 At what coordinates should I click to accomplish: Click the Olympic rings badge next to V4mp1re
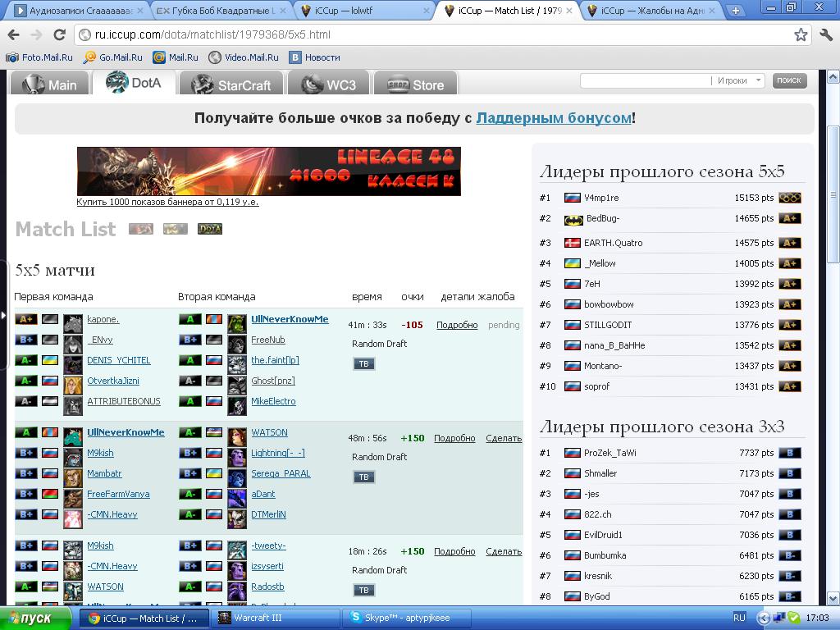click(790, 198)
